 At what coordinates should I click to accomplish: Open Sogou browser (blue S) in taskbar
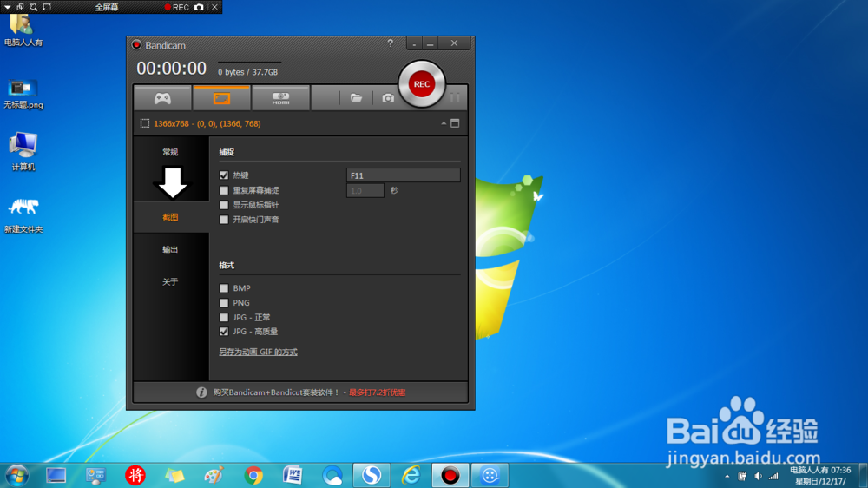pyautogui.click(x=372, y=475)
